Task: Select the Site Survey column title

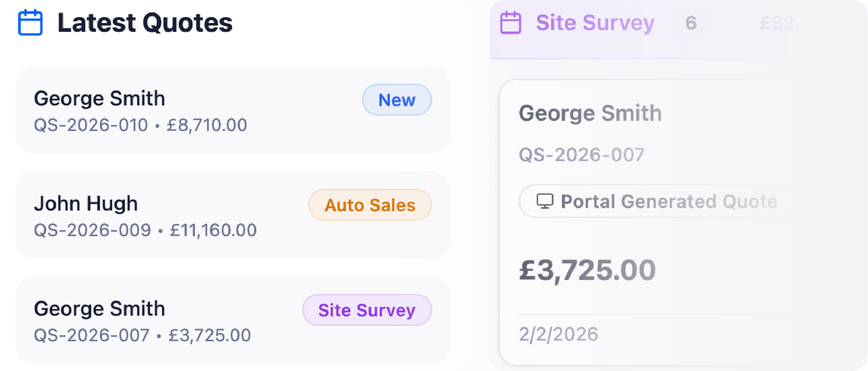Action: click(595, 23)
